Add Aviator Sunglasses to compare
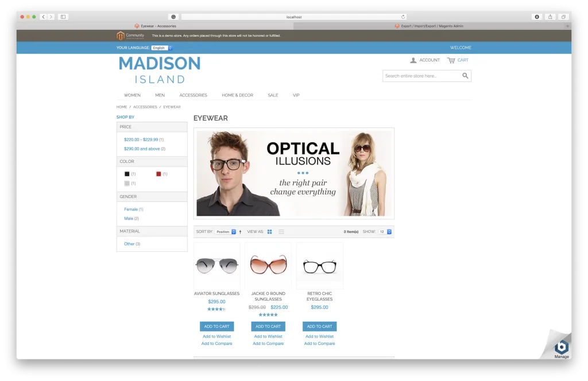The height and width of the screenshot is (381, 588). [x=216, y=344]
